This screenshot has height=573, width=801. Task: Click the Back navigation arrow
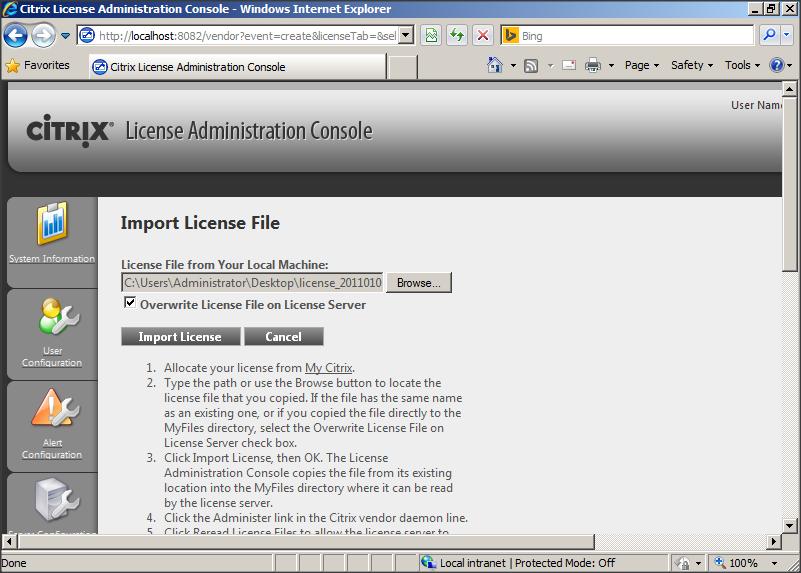[x=16, y=35]
